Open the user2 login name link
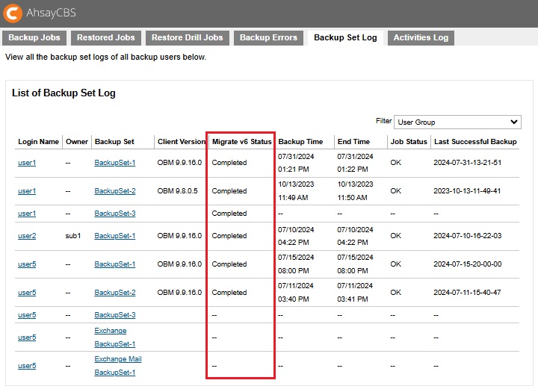The width and height of the screenshot is (538, 392). pos(27,236)
